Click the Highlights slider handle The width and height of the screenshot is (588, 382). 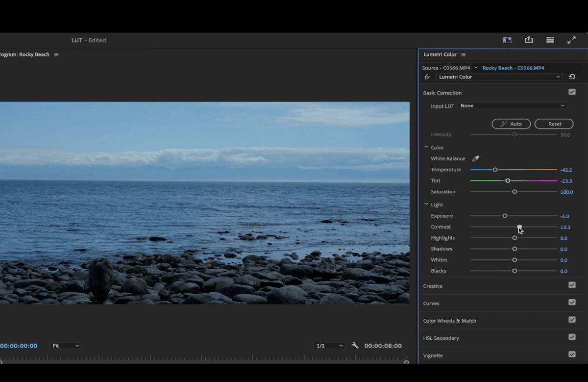514,238
